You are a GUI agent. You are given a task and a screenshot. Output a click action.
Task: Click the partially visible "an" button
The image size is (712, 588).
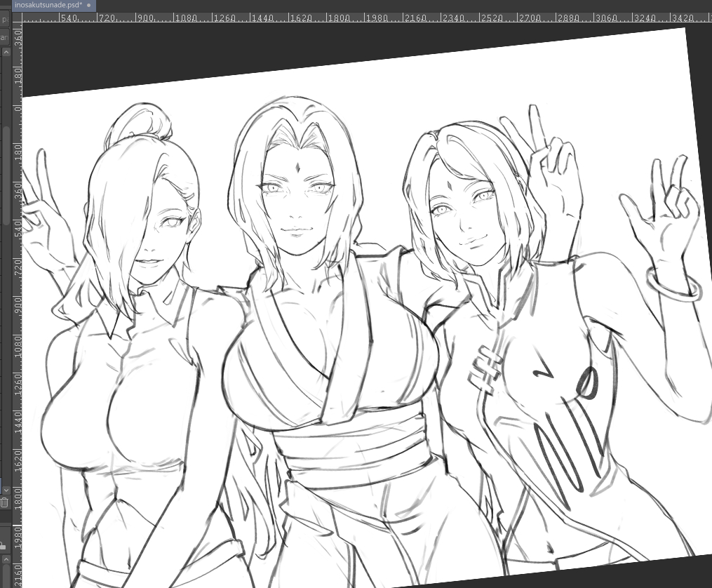(x=4, y=37)
